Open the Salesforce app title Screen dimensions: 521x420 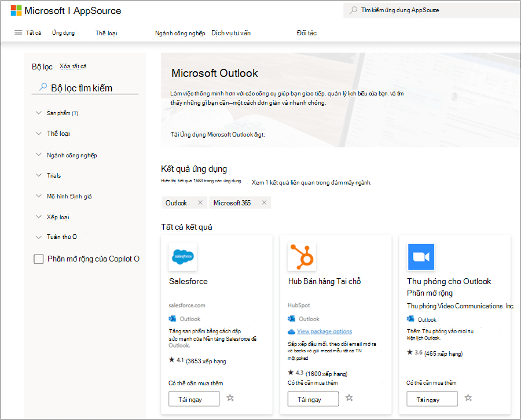(188, 281)
